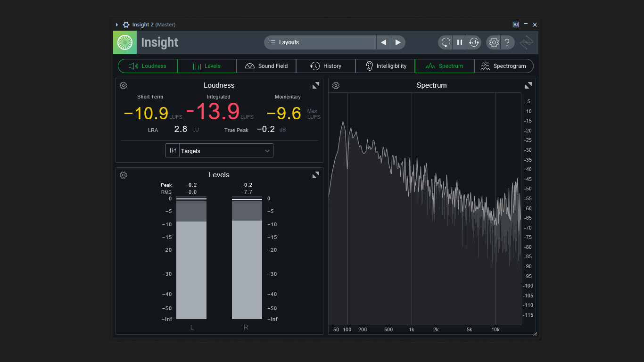Open the Layouts preset dropdown

[x=321, y=42]
